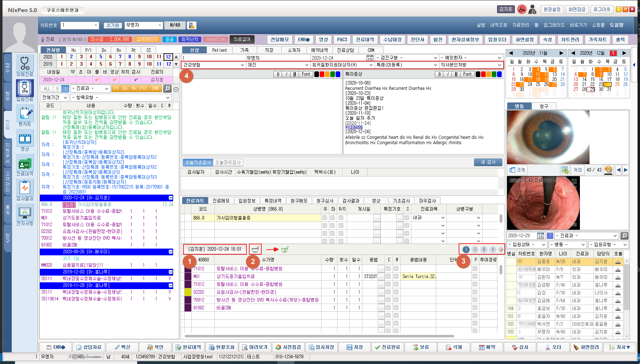Open the 항목유형 item type dropdown

[168, 97]
